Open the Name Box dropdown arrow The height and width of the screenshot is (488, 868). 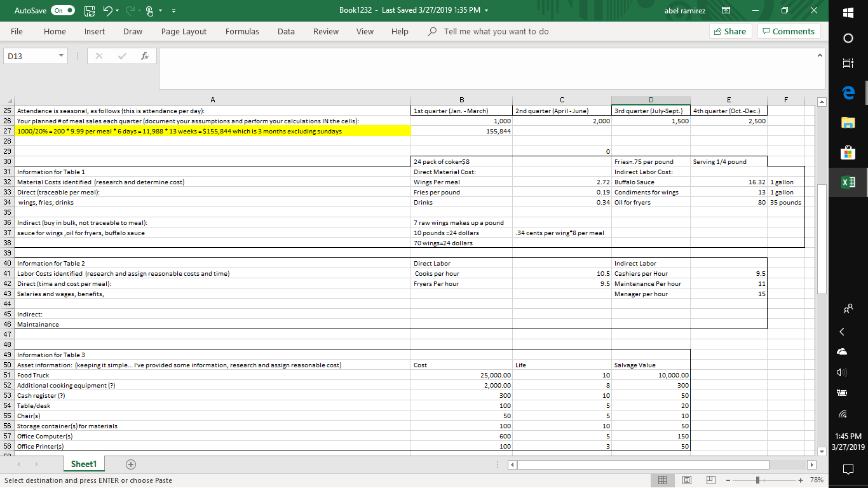tap(60, 57)
